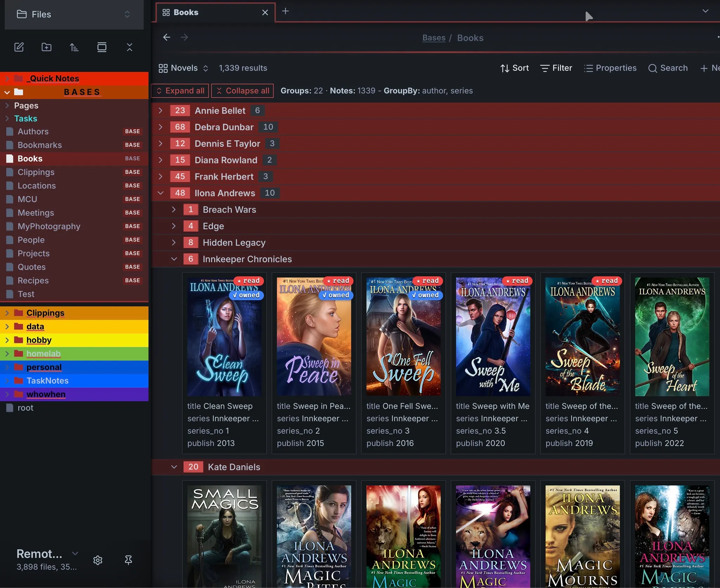Search within the Books base
Viewport: 720px width, 588px height.
tap(668, 68)
